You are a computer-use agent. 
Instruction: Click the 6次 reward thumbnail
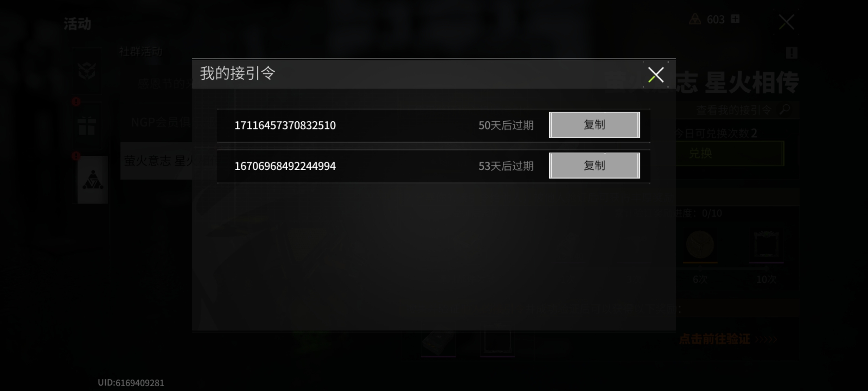(x=700, y=246)
